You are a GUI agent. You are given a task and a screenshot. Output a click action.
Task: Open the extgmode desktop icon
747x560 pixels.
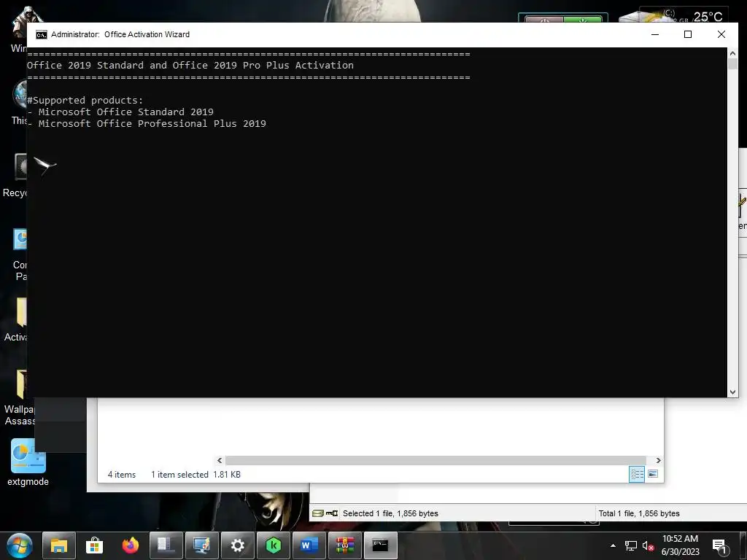pos(28,463)
